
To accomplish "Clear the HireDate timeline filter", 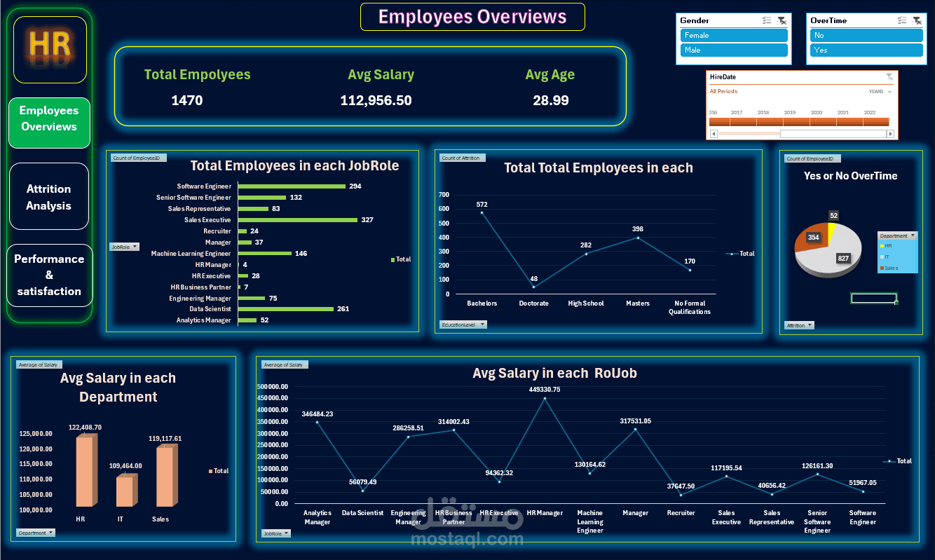I will click(889, 77).
